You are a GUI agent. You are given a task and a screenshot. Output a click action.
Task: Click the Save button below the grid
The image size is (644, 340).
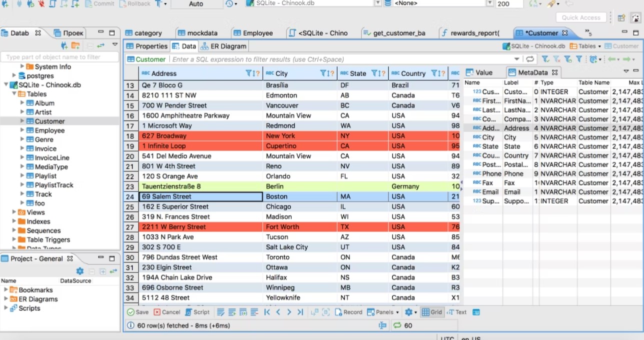pos(138,312)
